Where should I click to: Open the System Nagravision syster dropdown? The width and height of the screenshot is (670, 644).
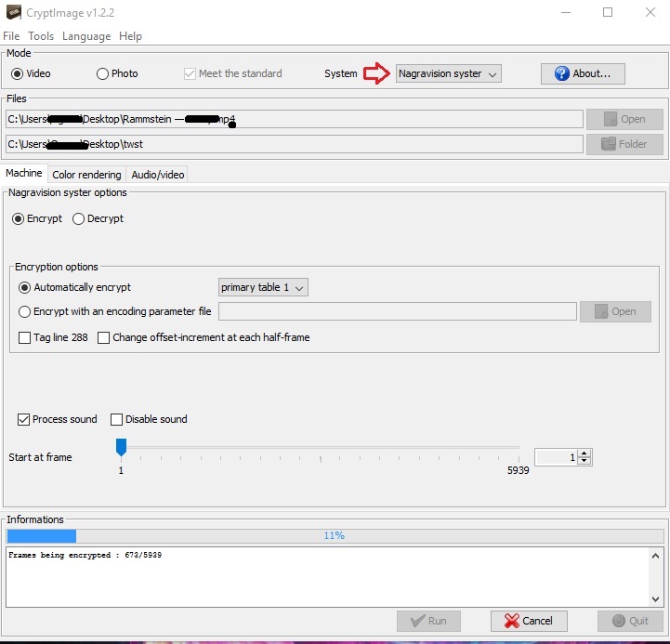click(448, 73)
